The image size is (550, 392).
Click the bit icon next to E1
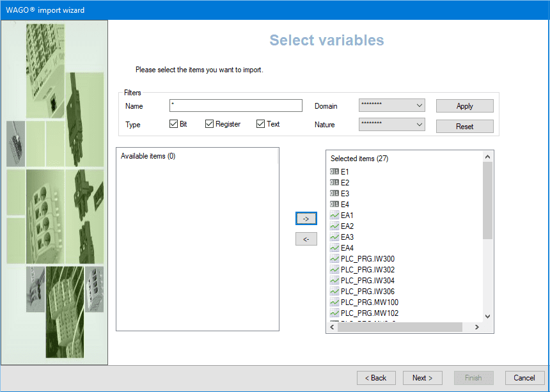[334, 172]
